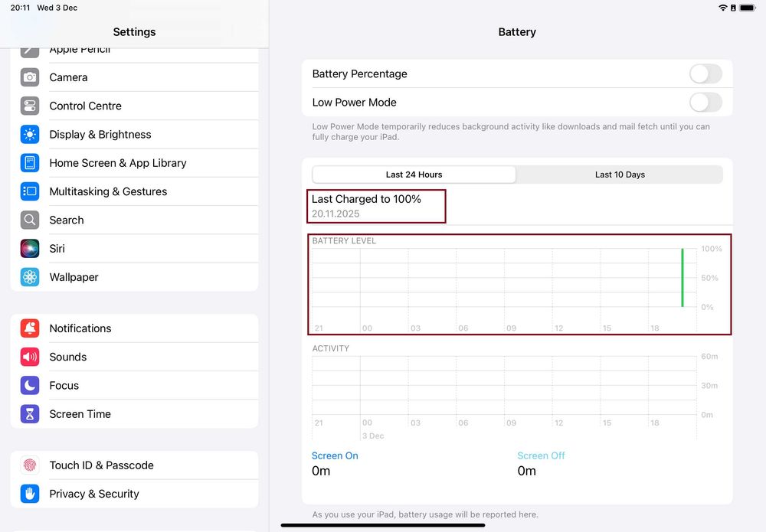The width and height of the screenshot is (766, 532).
Task: Open Touch ID & Passcode settings
Action: tap(134, 465)
